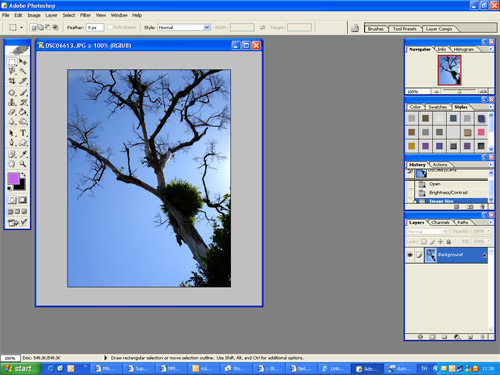Click the Feather input field
This screenshot has width=500, height=375.
95,27
